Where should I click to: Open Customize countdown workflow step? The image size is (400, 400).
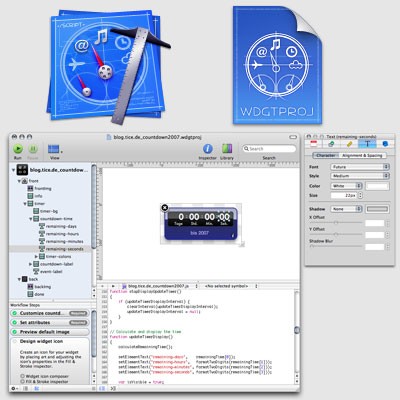click(x=50, y=313)
